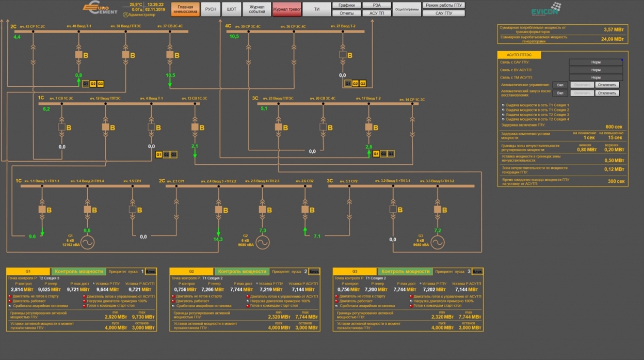Select the breaker of cell 2.6 СВ2
This screenshot has height=360, width=644.
(305, 209)
